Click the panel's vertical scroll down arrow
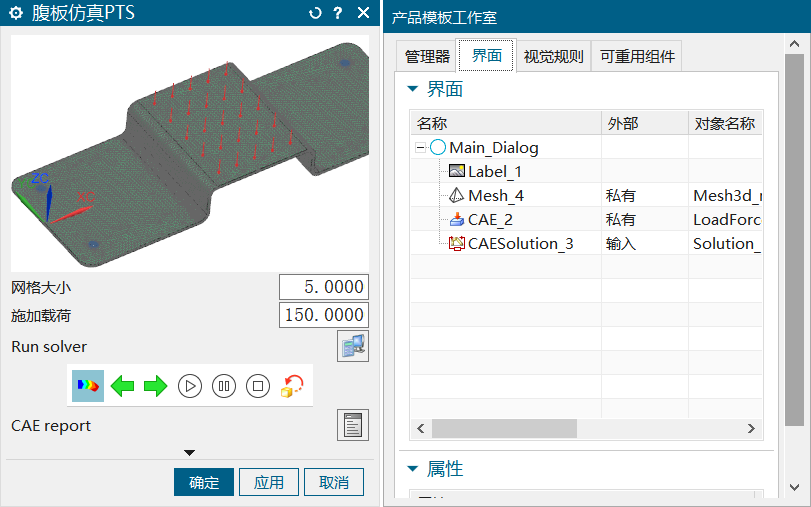Viewport: 811px width, 507px height. [794, 487]
